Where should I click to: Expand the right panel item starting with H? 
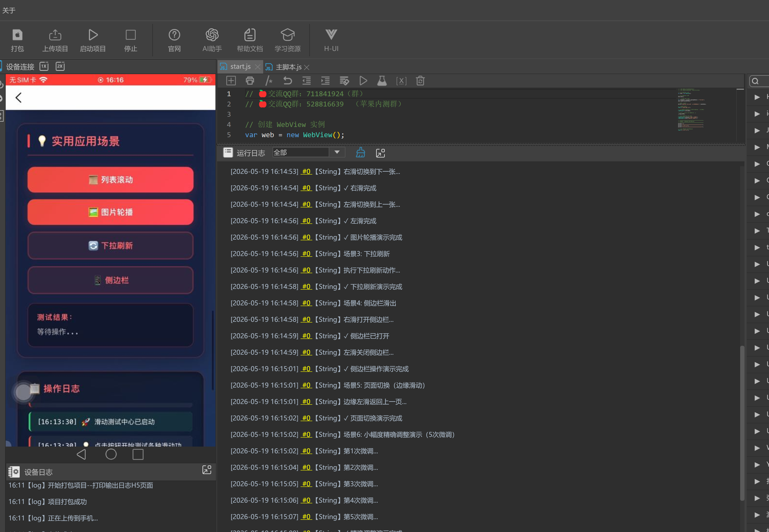tap(757, 97)
